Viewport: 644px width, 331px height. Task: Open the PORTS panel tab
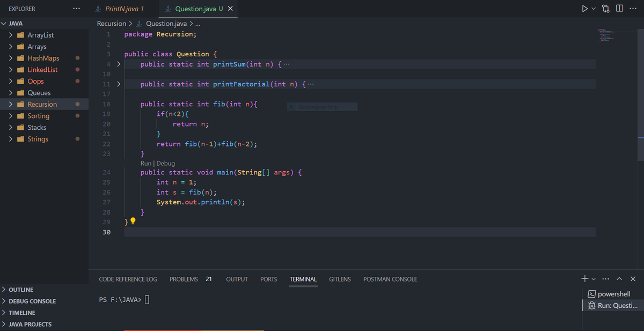coord(269,279)
